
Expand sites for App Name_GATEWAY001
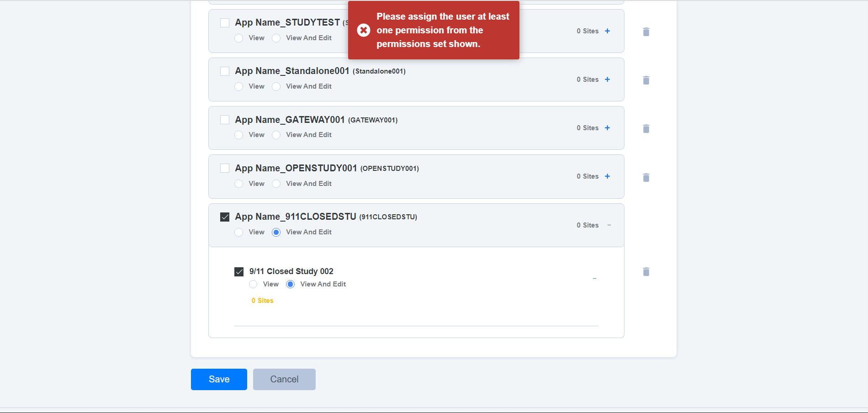click(607, 128)
